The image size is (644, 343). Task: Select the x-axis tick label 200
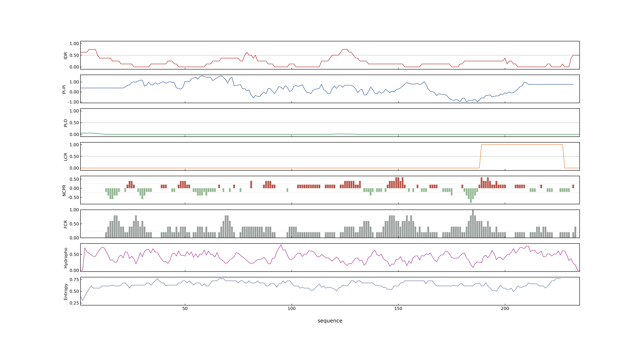click(505, 309)
